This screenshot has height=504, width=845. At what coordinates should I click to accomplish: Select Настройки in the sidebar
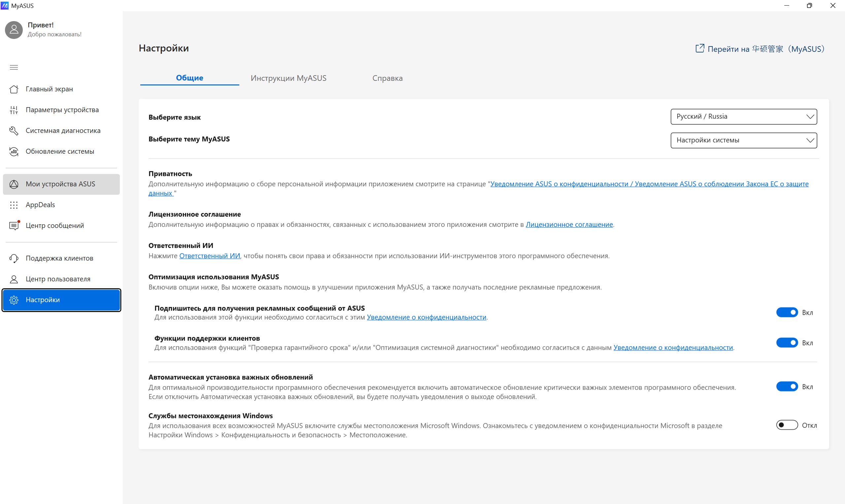click(61, 300)
